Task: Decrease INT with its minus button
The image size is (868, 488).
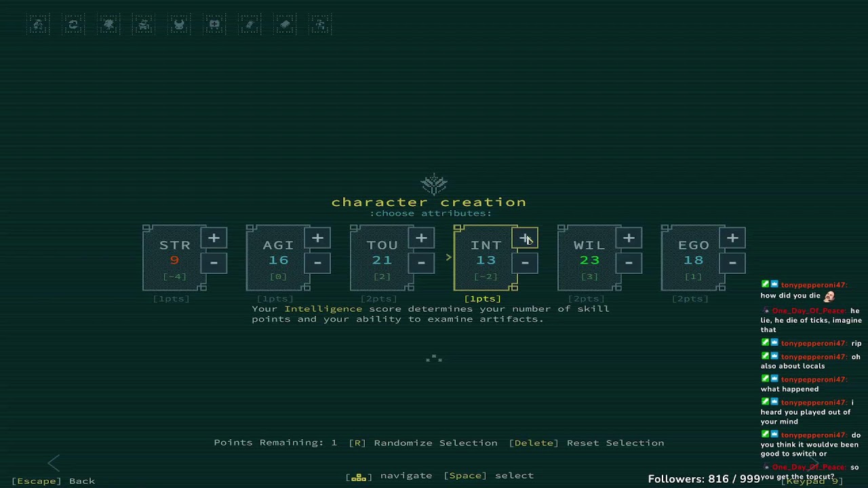Action: [x=525, y=262]
